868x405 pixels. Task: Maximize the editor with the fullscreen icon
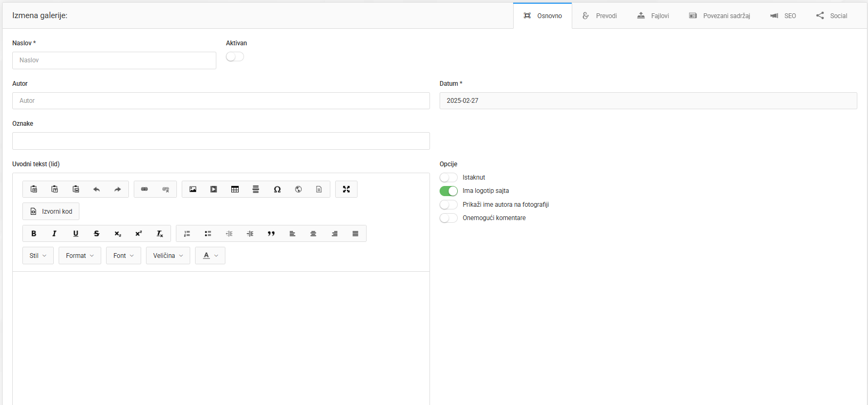pos(346,189)
